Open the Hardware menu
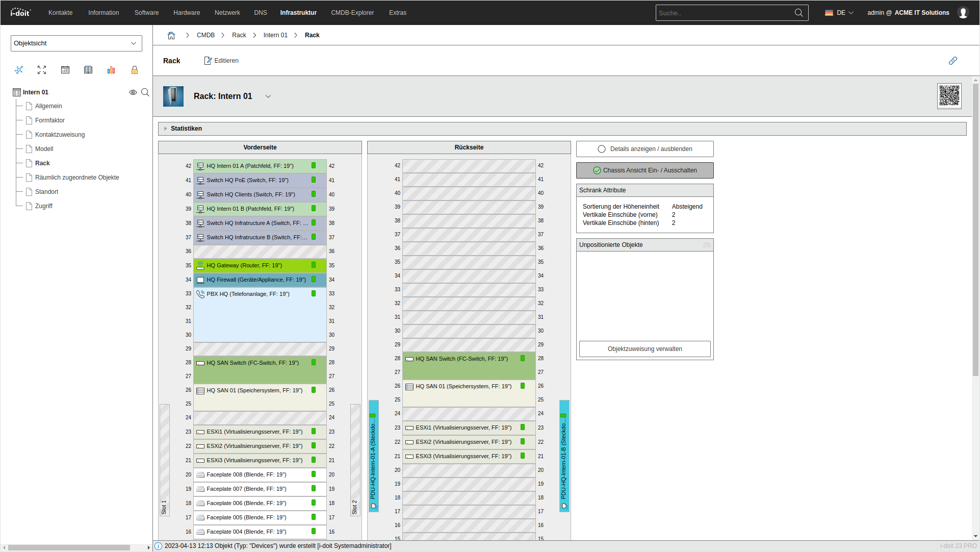The height and width of the screenshot is (552, 980). tap(187, 13)
